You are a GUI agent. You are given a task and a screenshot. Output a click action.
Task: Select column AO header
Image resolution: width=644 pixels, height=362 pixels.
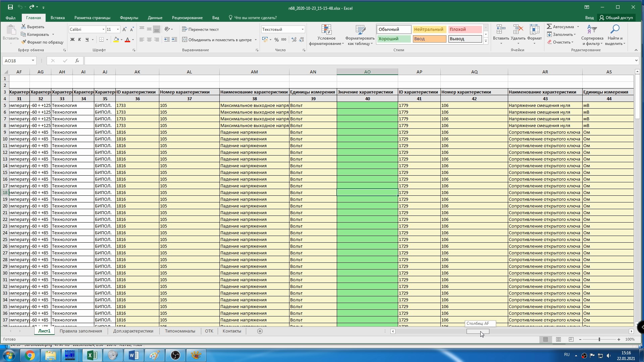(x=367, y=72)
